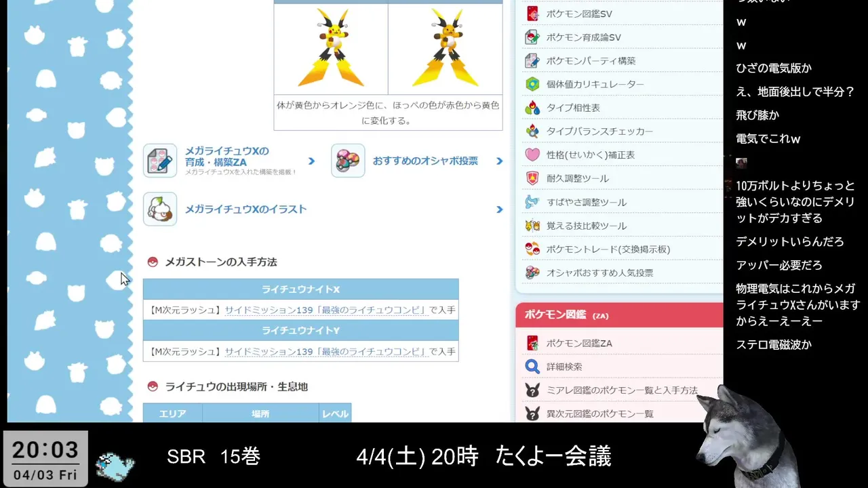This screenshot has width=868, height=488.
Task: Select ポケモン図鑑ZA sidebar entry
Action: pos(579,343)
